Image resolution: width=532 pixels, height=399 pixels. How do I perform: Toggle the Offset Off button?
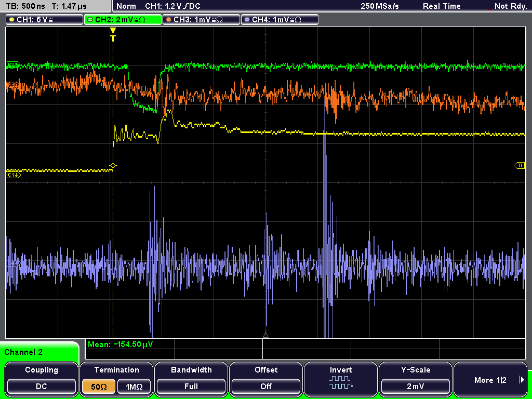tap(266, 386)
